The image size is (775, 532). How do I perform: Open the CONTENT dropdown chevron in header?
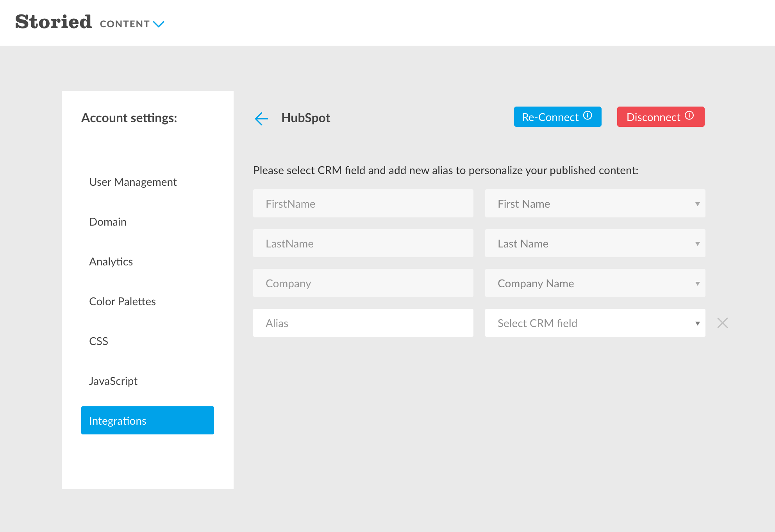159,24
